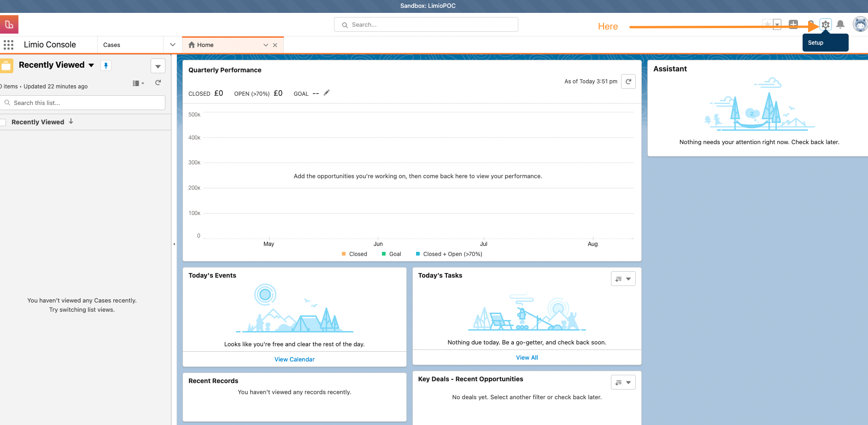Open the favorites list dropdown arrow
Screen dimensions: 868x425
(x=777, y=24)
